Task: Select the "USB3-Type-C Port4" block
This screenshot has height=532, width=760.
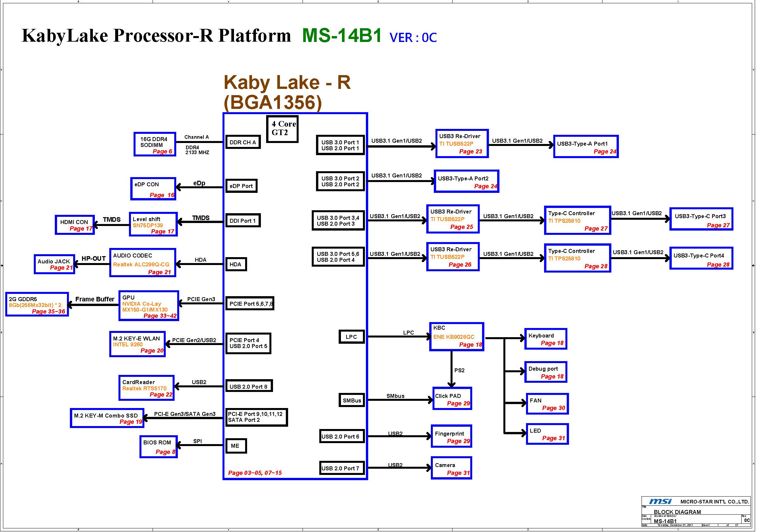Action: (701, 258)
